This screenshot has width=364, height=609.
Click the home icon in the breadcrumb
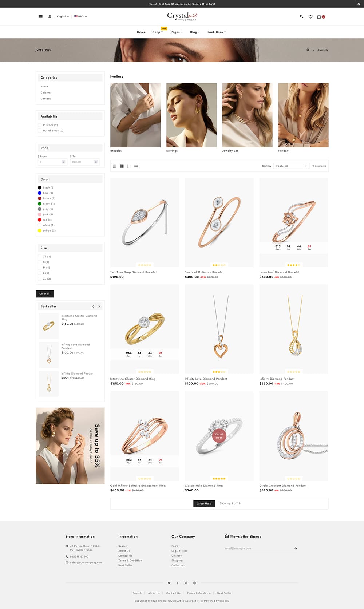308,50
